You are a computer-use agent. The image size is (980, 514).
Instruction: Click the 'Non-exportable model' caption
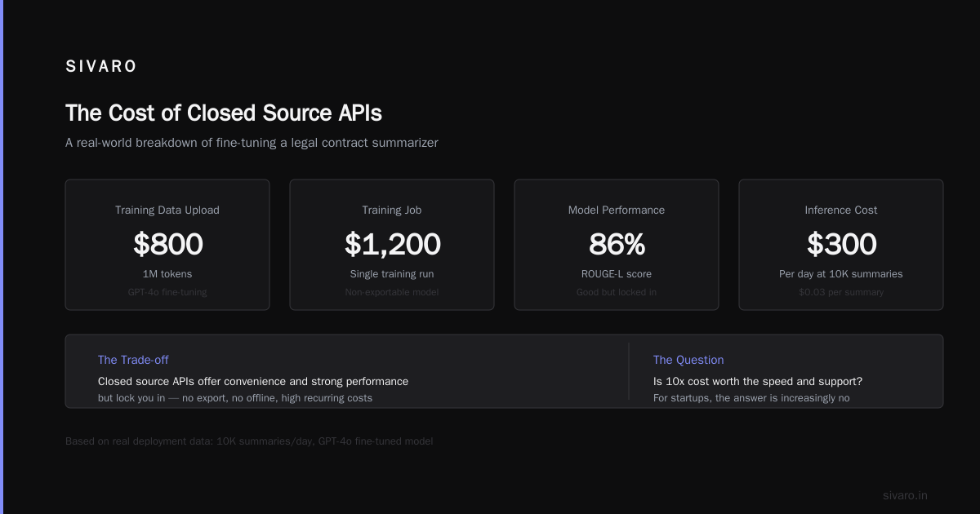[x=392, y=292]
